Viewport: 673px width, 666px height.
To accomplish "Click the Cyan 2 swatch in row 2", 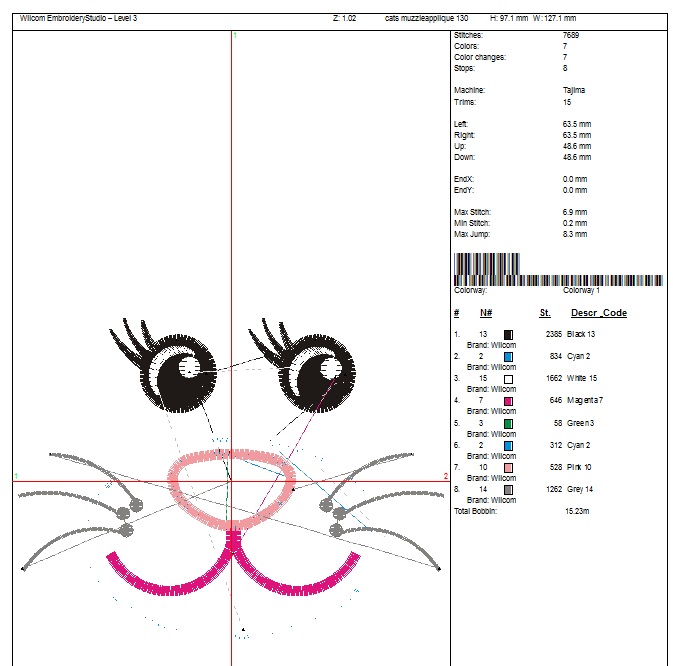I will point(509,357).
